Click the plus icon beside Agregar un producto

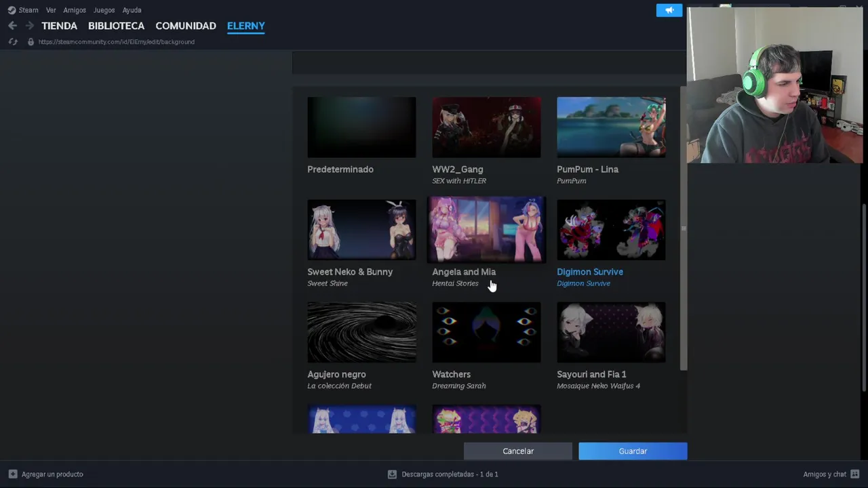pos(12,474)
